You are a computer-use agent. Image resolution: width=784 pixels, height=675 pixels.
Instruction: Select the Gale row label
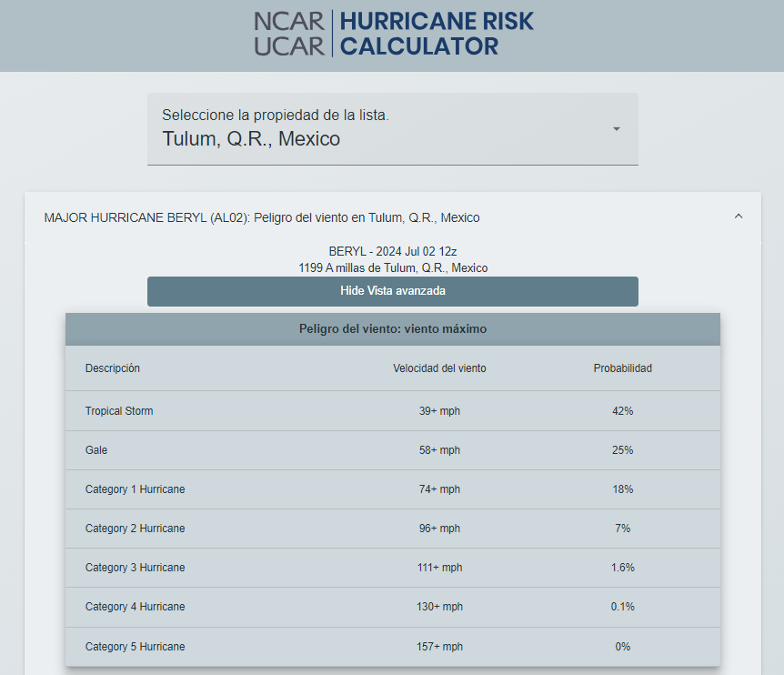point(96,450)
